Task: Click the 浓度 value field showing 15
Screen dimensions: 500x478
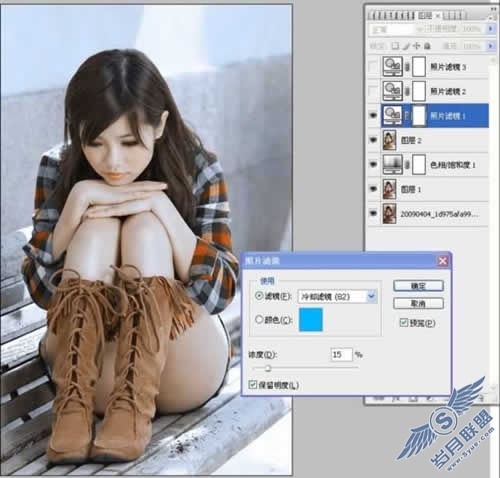Action: 341,354
